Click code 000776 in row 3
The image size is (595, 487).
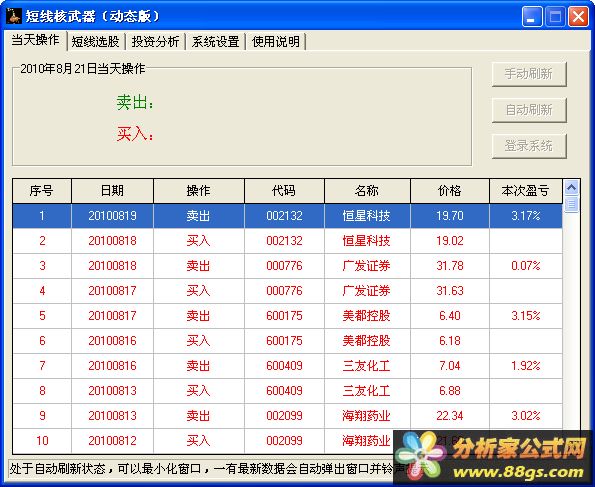284,266
